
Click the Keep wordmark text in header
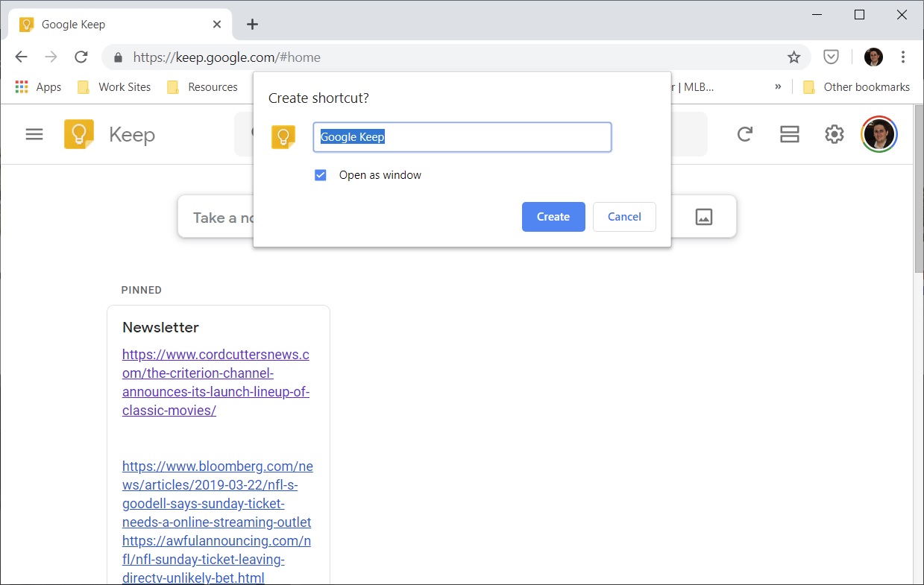coord(132,135)
